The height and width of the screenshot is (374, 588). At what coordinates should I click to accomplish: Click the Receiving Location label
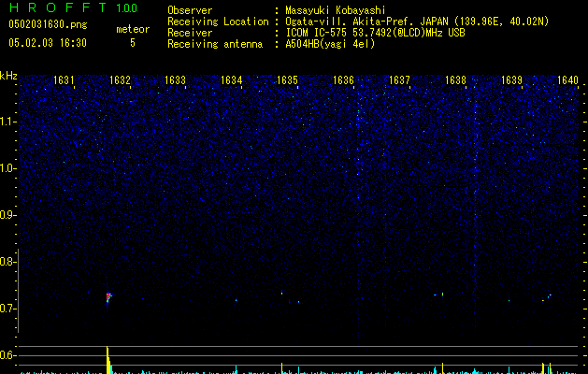coord(218,22)
